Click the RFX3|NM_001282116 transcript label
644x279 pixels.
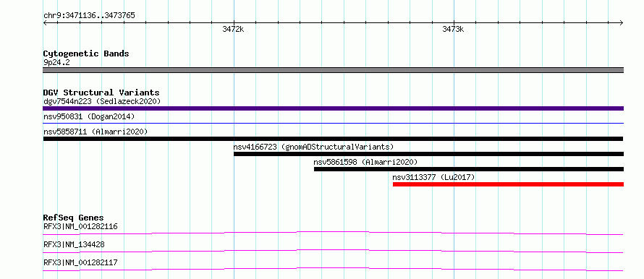coord(80,226)
